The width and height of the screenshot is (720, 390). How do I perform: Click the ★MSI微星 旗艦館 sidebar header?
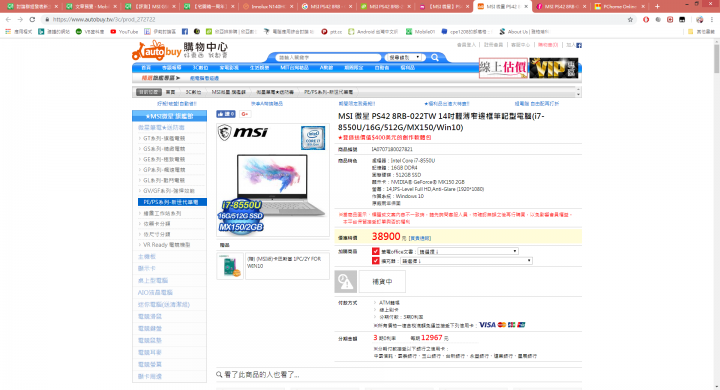click(x=169, y=116)
